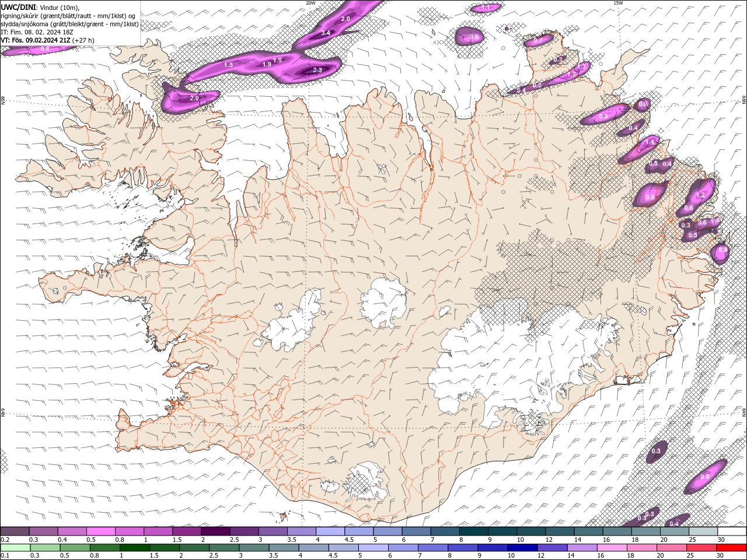Click the 1.5 value in the purple band
The image size is (747, 560).
coord(228,65)
